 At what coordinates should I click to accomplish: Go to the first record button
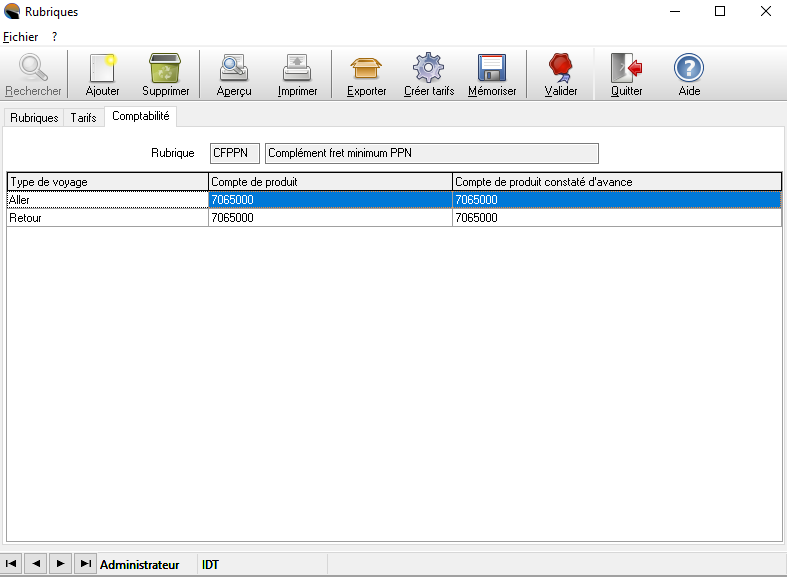coord(12,564)
